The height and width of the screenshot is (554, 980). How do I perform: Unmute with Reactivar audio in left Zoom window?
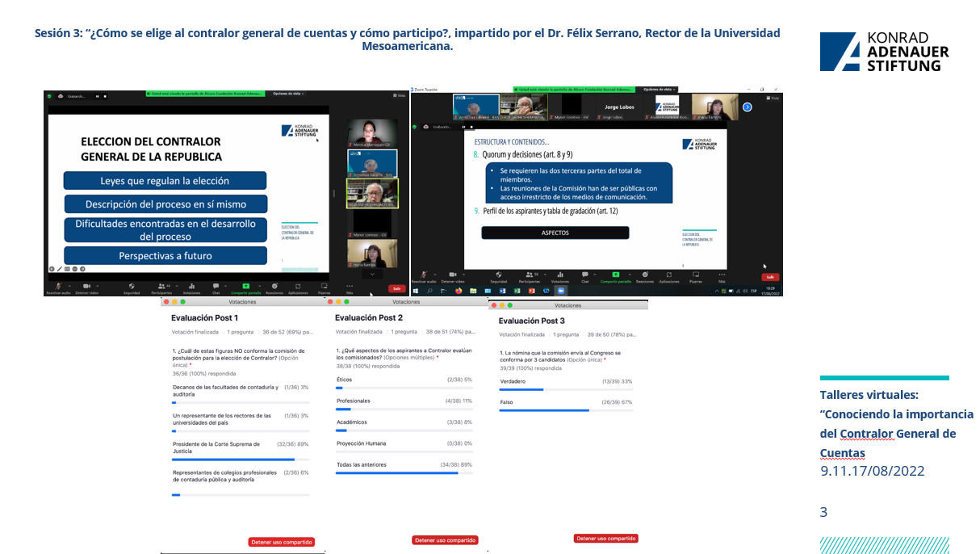point(58,287)
